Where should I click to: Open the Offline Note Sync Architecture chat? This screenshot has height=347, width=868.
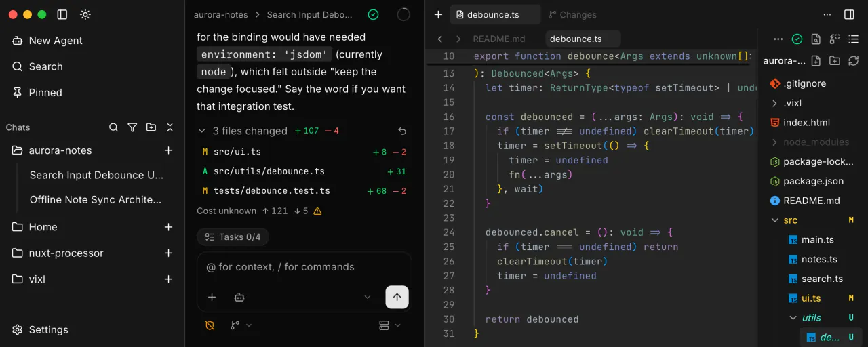click(x=96, y=200)
